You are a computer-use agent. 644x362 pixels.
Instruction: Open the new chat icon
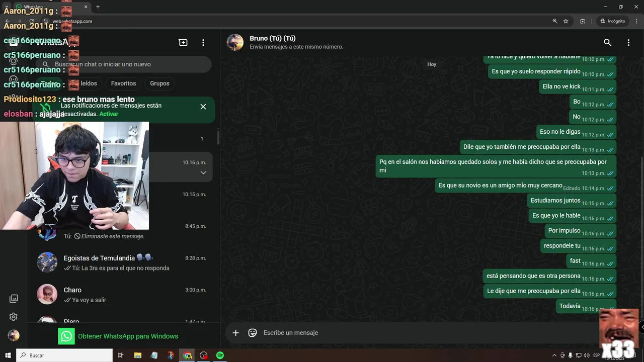tap(183, 43)
